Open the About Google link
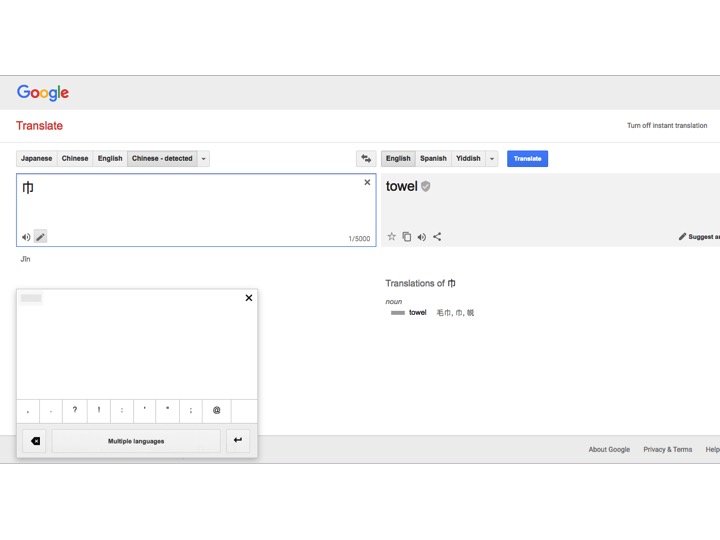The image size is (720, 540). click(x=609, y=450)
